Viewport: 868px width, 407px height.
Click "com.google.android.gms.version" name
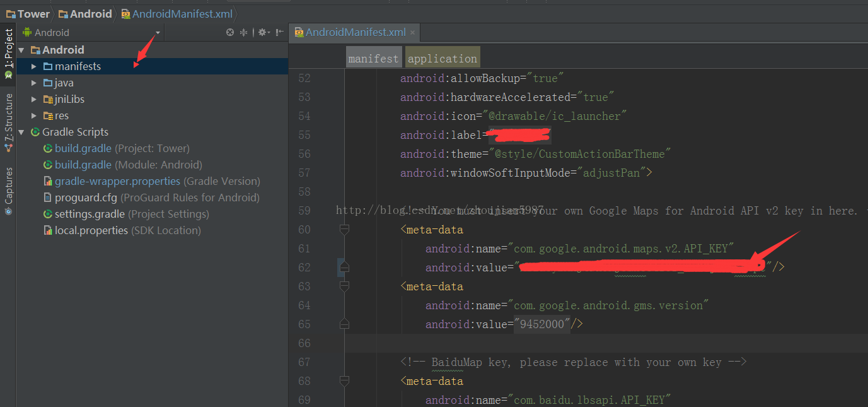pyautogui.click(x=608, y=305)
